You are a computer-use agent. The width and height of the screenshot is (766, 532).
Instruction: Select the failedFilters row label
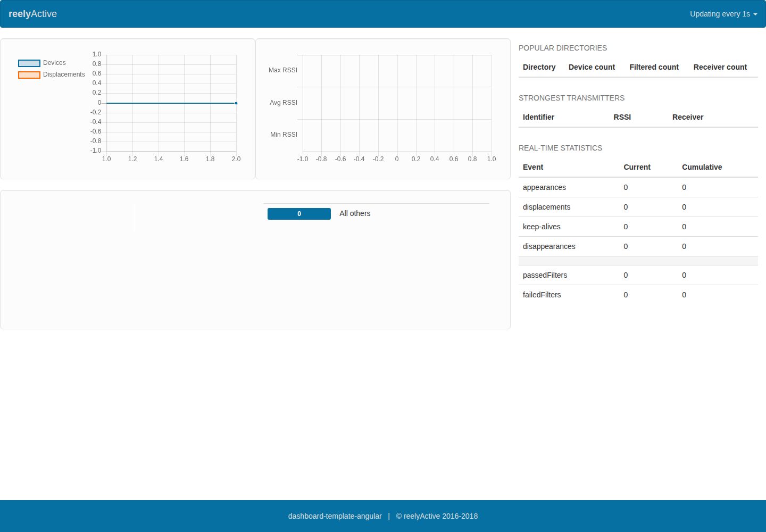click(542, 295)
